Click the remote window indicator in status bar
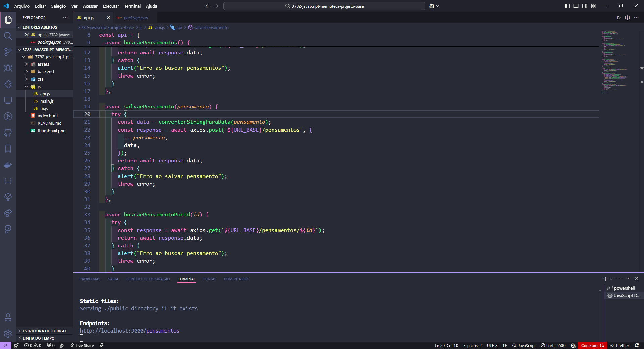The width and height of the screenshot is (644, 349). (6, 345)
